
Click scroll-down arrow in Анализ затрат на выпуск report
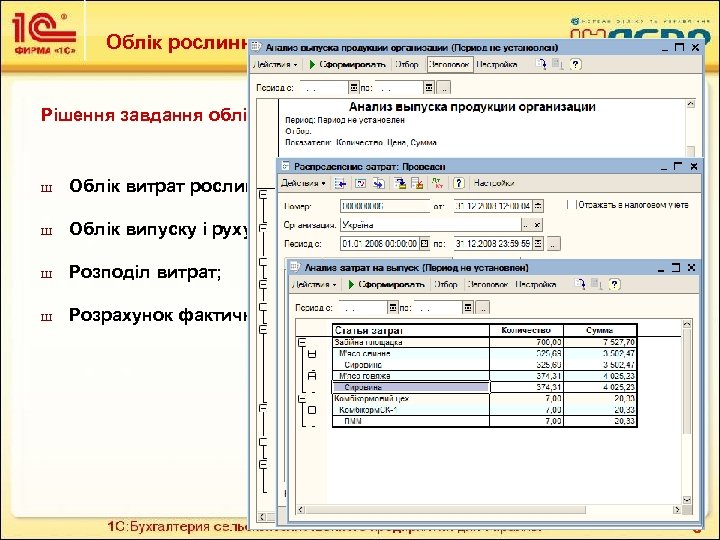pos(687,500)
